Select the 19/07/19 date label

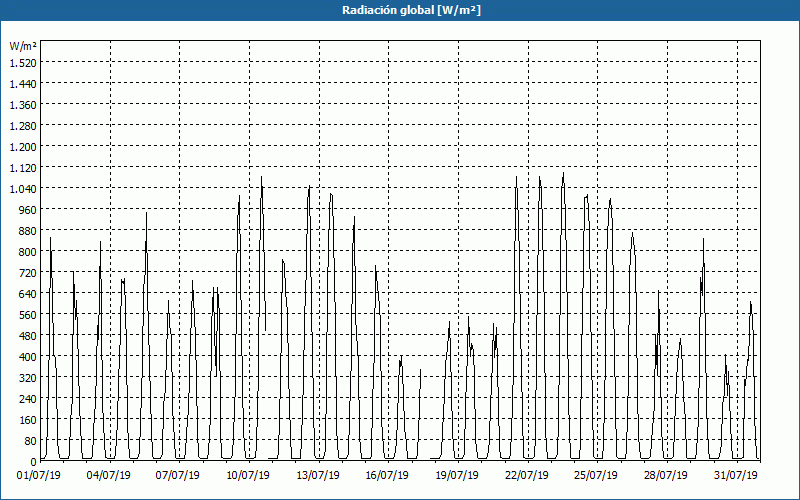(x=457, y=476)
